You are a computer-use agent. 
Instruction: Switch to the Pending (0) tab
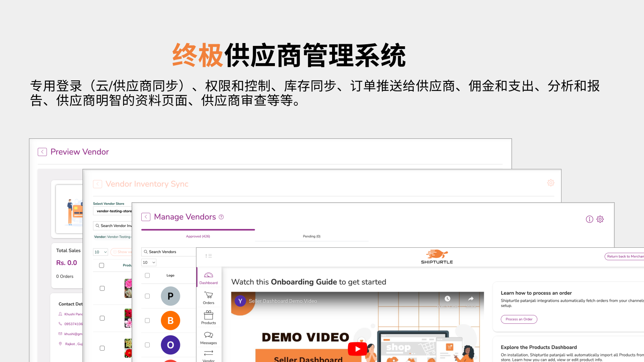click(x=312, y=237)
